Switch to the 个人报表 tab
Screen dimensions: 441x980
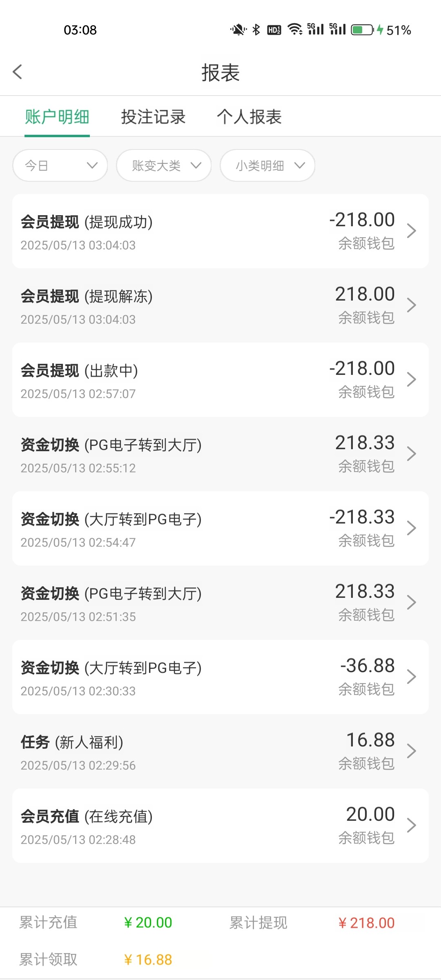tap(249, 117)
